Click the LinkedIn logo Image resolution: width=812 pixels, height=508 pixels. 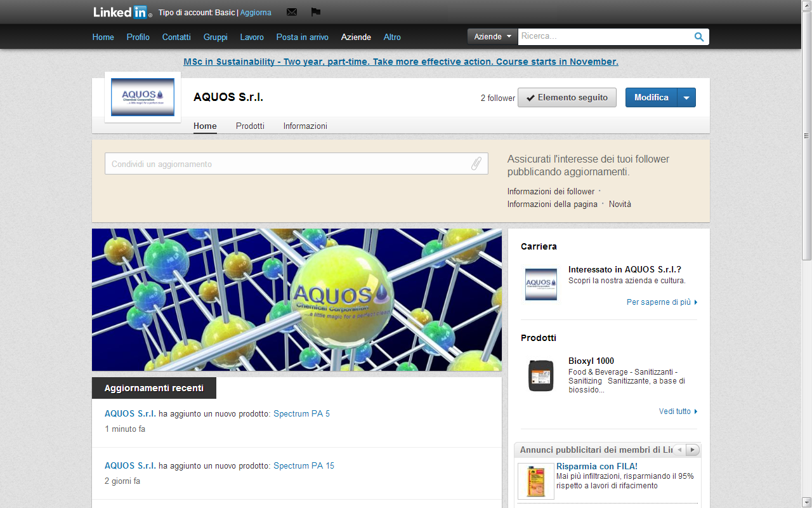[x=121, y=12]
